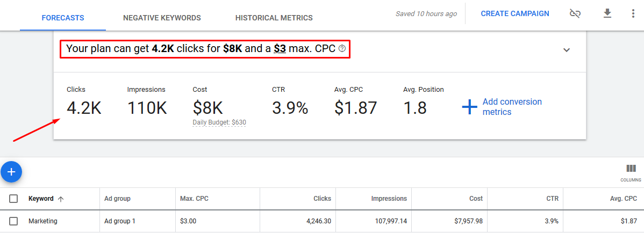644x233 pixels.
Task: Click the plus icon for conversion metrics
Action: 469,107
